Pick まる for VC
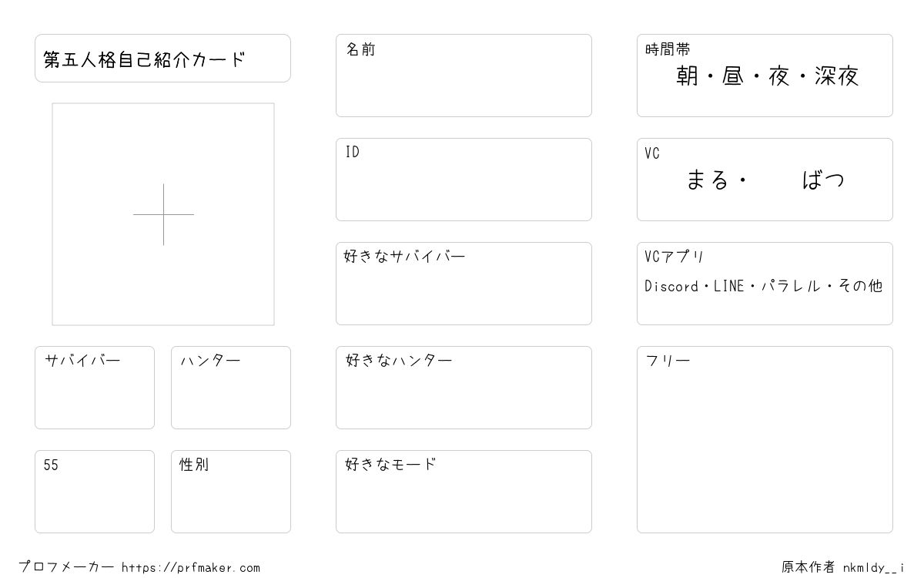The image size is (924, 578). pos(708,180)
